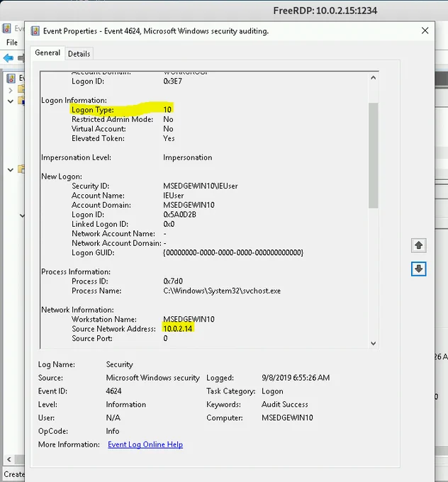Select Security ID MSEDGEWIN10\IEUser
This screenshot has height=482, width=448.
click(x=200, y=186)
